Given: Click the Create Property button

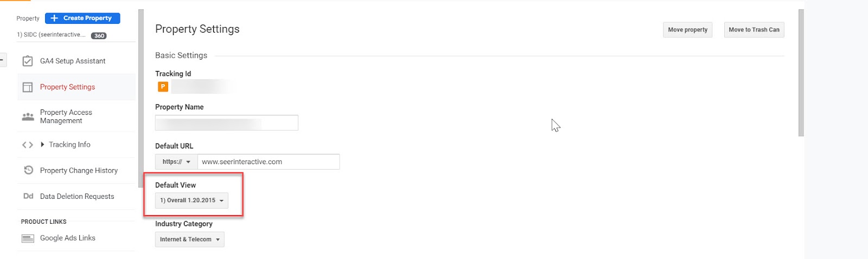Looking at the screenshot, I should click(x=82, y=18).
